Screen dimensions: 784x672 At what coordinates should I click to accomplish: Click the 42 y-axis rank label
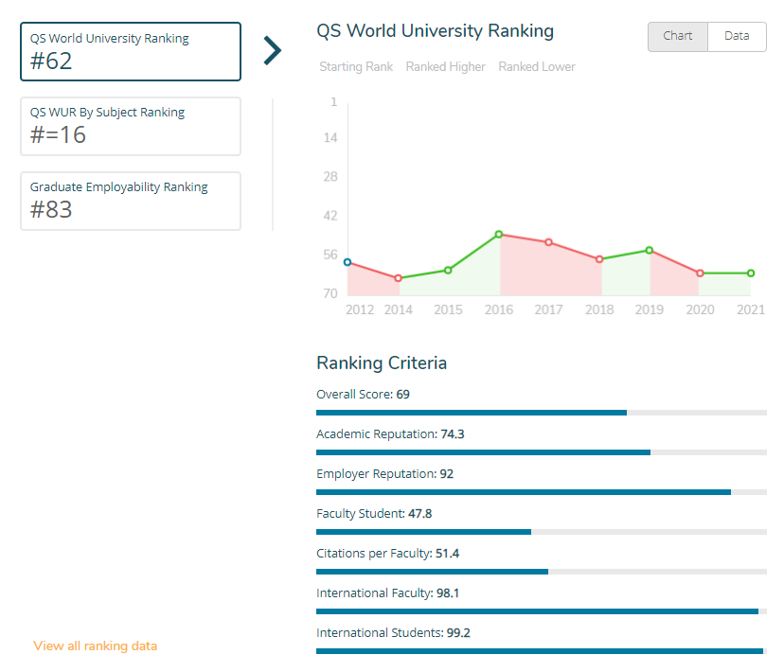click(x=330, y=216)
